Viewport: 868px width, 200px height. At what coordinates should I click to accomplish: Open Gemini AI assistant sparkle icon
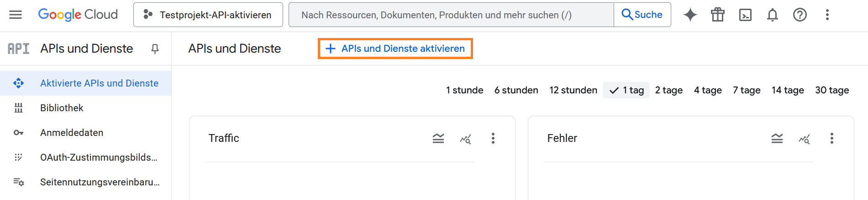690,15
